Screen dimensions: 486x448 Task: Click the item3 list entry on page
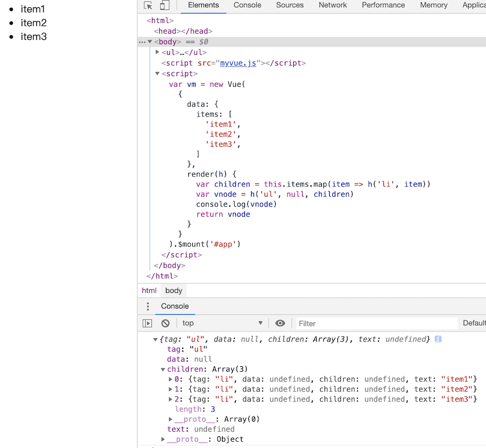point(34,36)
